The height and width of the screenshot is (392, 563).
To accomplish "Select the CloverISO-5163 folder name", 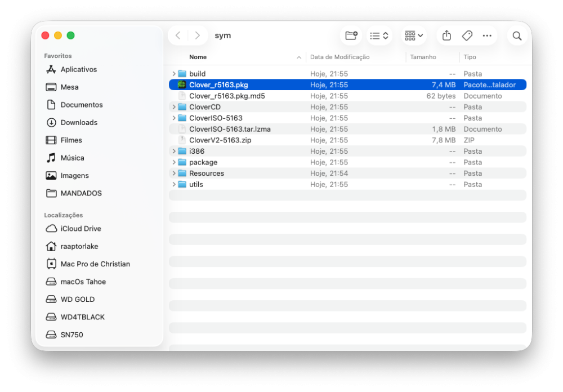I will click(216, 118).
